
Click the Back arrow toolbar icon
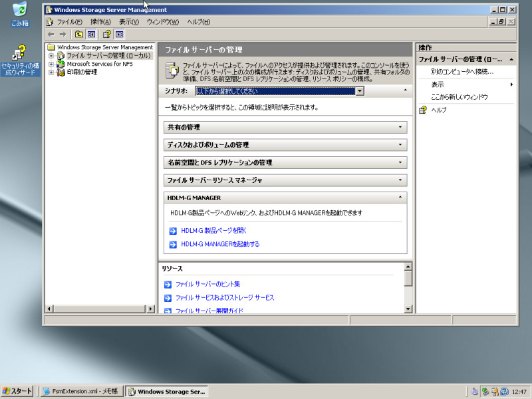tap(51, 34)
